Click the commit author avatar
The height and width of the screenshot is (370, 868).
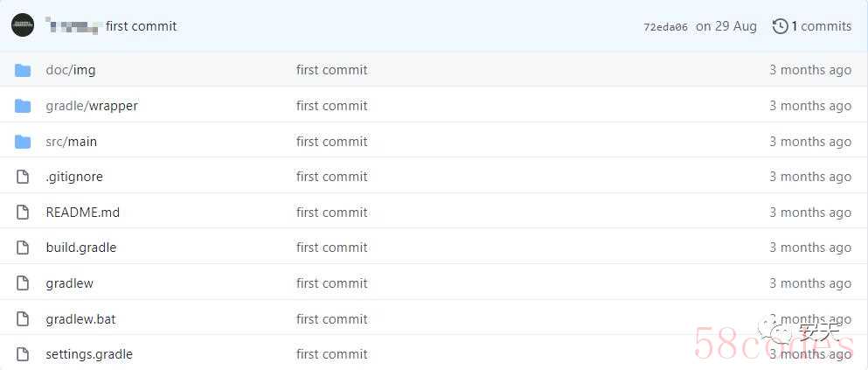[x=23, y=25]
